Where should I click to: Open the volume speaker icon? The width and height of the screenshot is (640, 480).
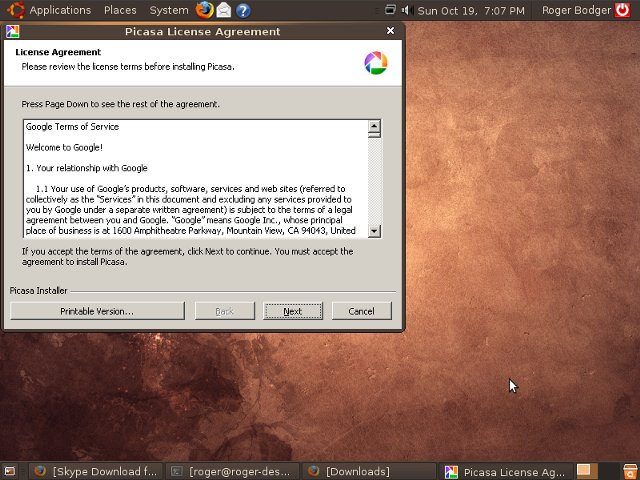point(407,10)
